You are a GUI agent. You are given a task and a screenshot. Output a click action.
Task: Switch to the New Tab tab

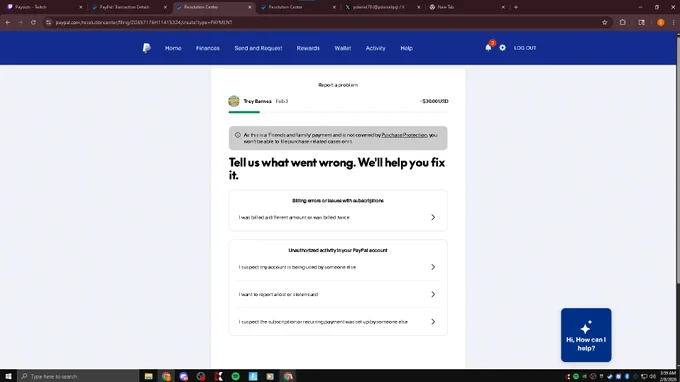tap(466, 7)
